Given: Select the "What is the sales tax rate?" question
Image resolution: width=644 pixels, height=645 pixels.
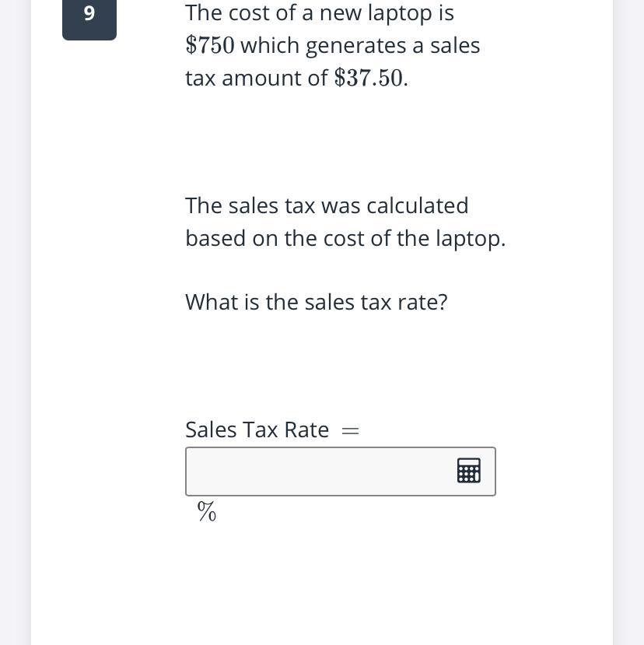Looking at the screenshot, I should tap(317, 302).
